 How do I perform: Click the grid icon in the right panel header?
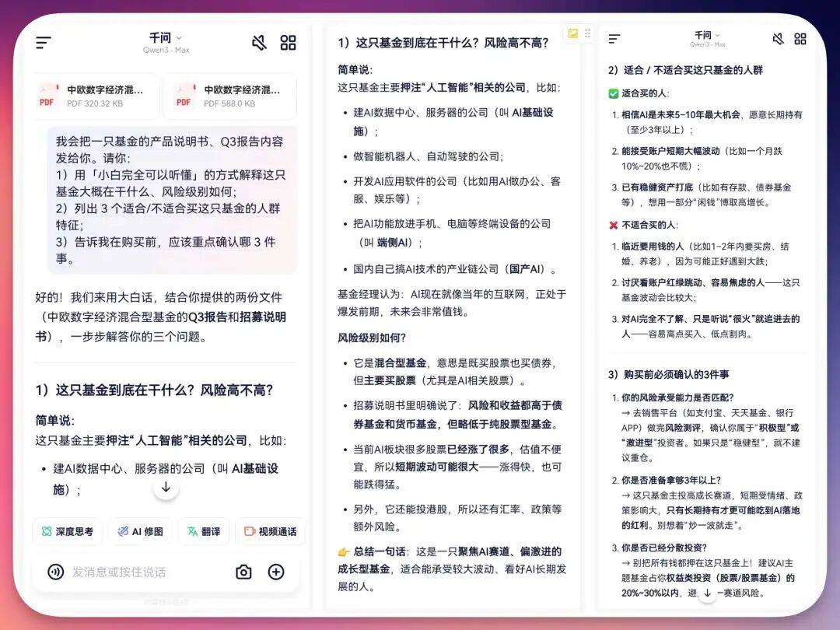point(800,39)
